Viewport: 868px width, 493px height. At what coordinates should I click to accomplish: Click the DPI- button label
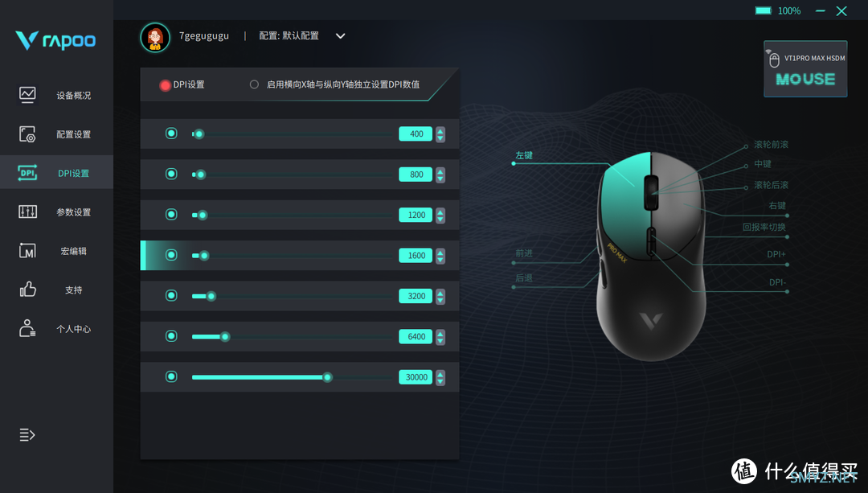click(777, 282)
